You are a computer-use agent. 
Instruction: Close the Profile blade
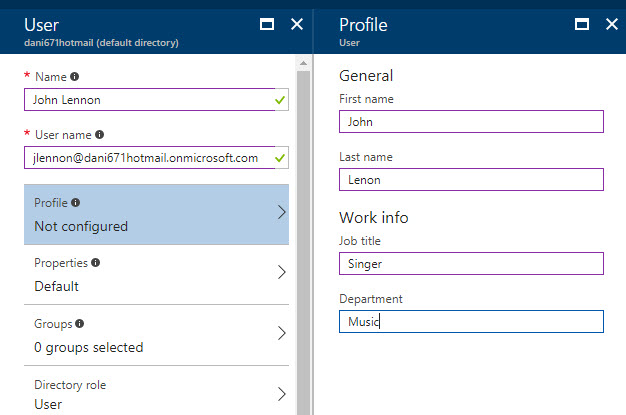(x=611, y=25)
